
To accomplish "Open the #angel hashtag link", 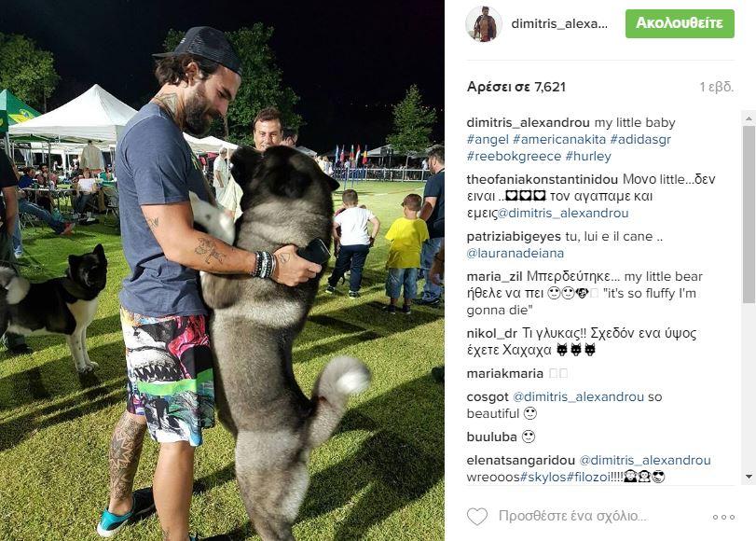I will pyautogui.click(x=488, y=140).
